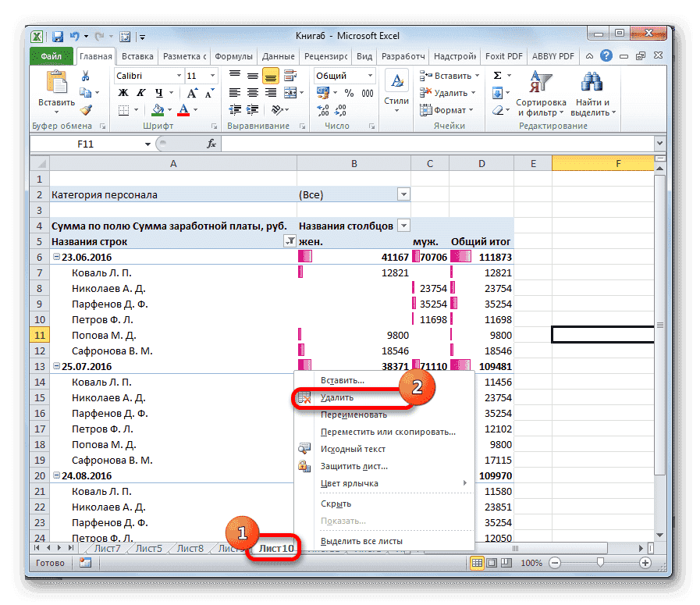Toggle underline formatting (Ч)

pos(158,91)
